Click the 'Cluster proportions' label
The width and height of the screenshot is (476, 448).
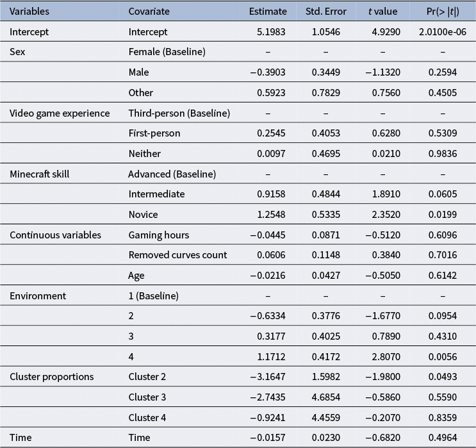(x=52, y=377)
